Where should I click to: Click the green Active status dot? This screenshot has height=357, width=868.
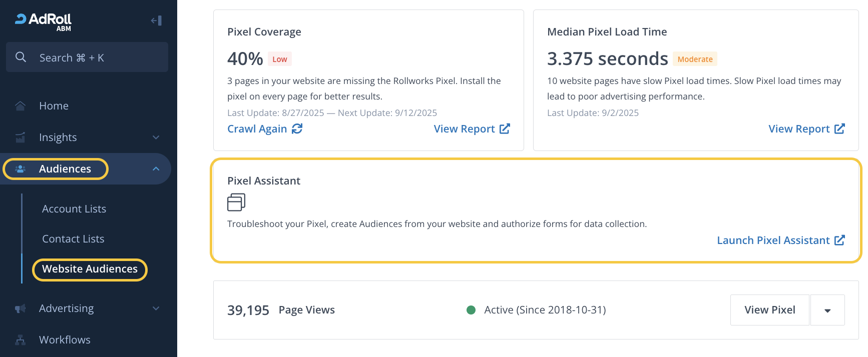pos(471,310)
